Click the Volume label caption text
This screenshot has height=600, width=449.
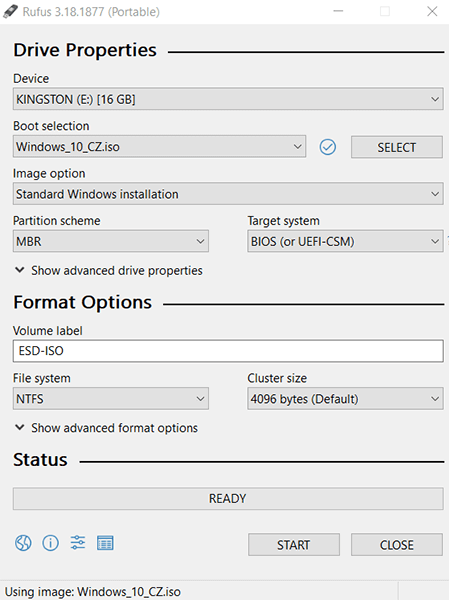point(47,331)
